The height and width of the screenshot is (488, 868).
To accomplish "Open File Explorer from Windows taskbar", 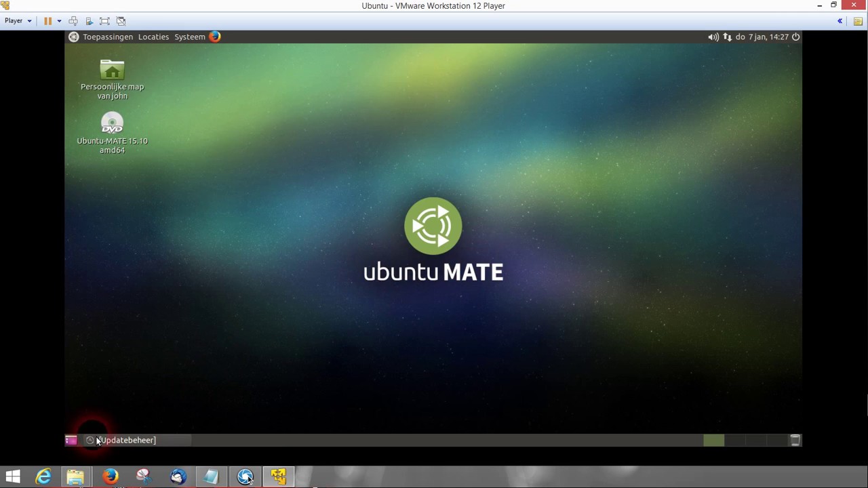I will point(76,477).
